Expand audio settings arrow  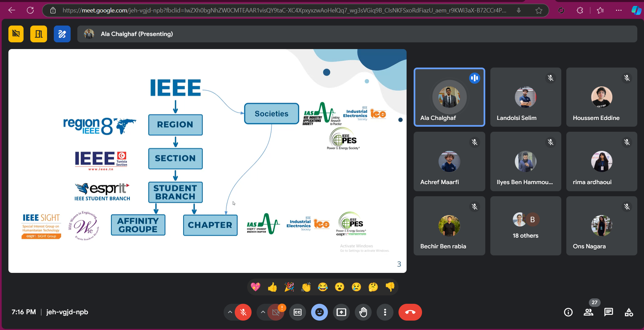(230, 312)
